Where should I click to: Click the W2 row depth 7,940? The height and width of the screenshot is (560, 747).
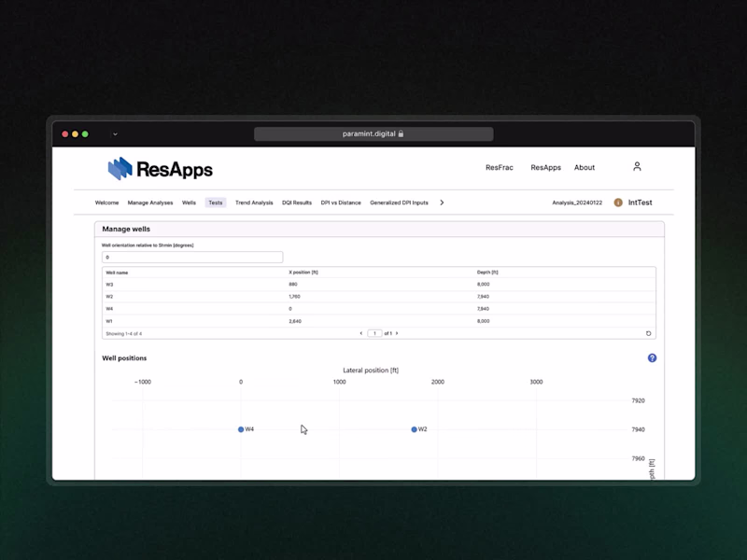pos(483,297)
